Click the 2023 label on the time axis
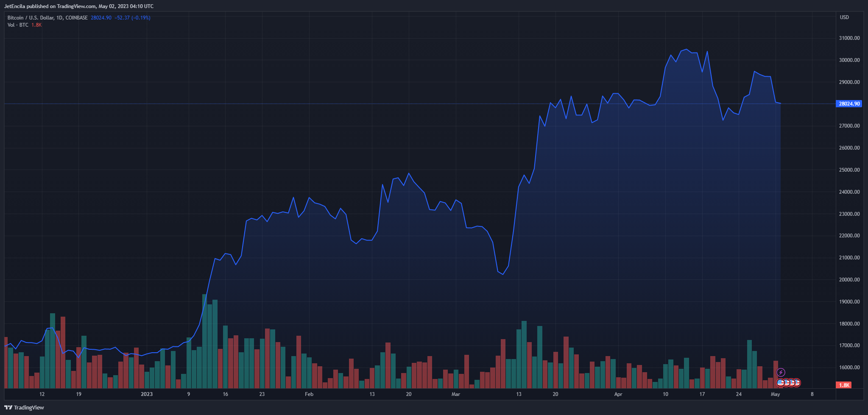 [147, 394]
